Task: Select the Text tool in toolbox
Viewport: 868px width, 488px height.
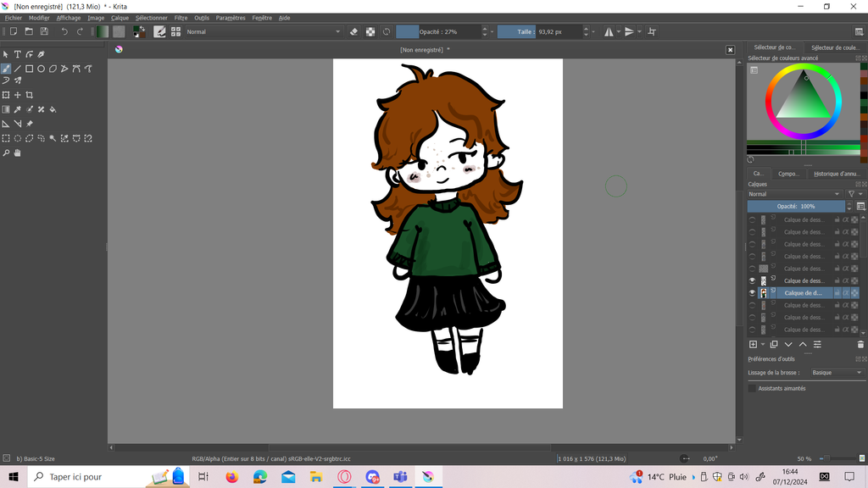Action: point(17,54)
